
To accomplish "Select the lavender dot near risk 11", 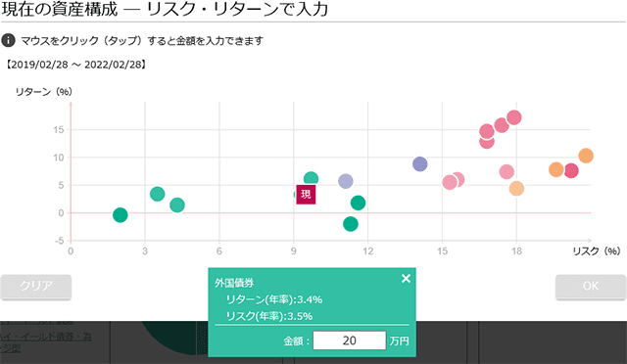I will click(346, 181).
